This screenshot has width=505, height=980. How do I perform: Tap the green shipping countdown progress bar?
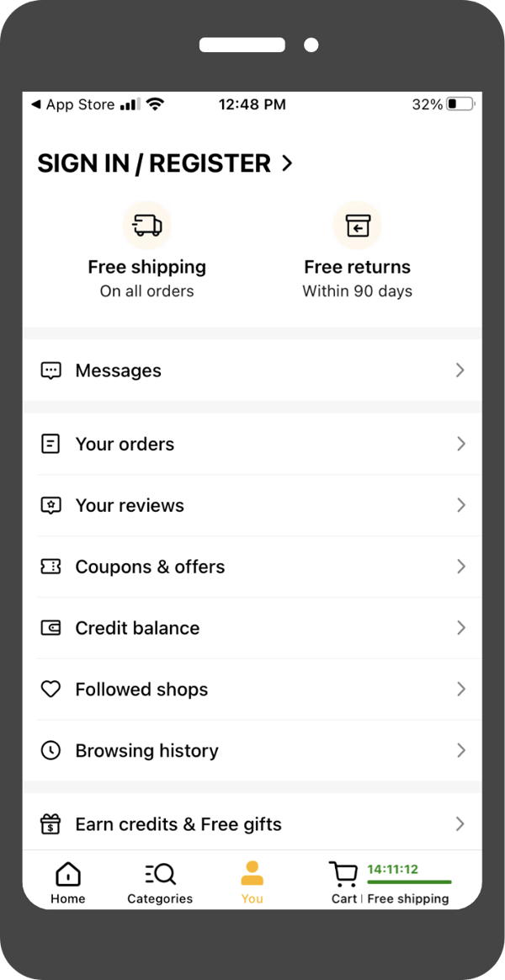coord(408,883)
